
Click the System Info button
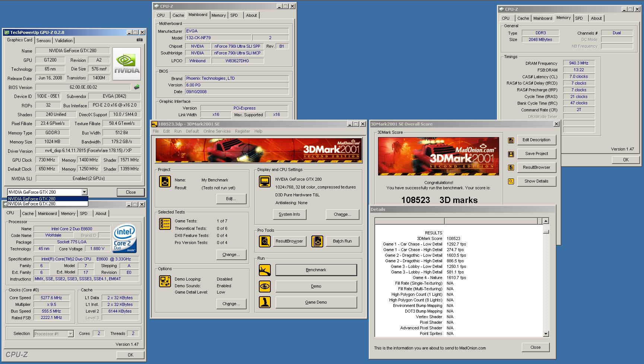click(289, 214)
